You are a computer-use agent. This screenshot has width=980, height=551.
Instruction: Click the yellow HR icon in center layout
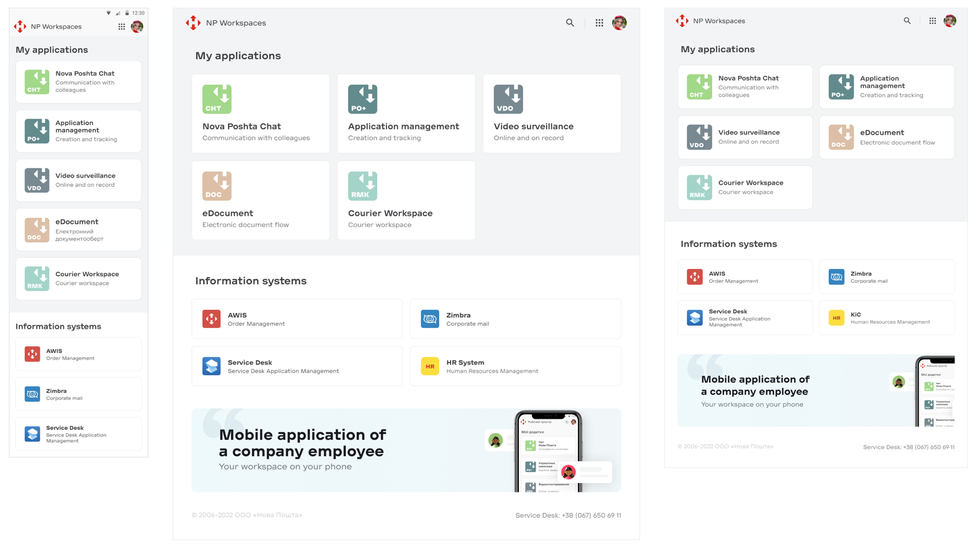[430, 366]
